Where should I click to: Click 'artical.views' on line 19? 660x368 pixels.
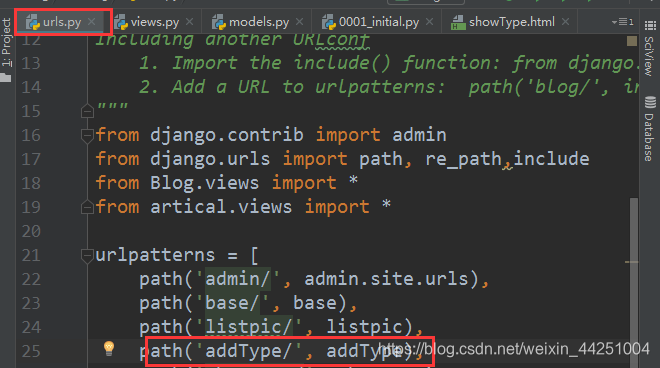click(221, 207)
